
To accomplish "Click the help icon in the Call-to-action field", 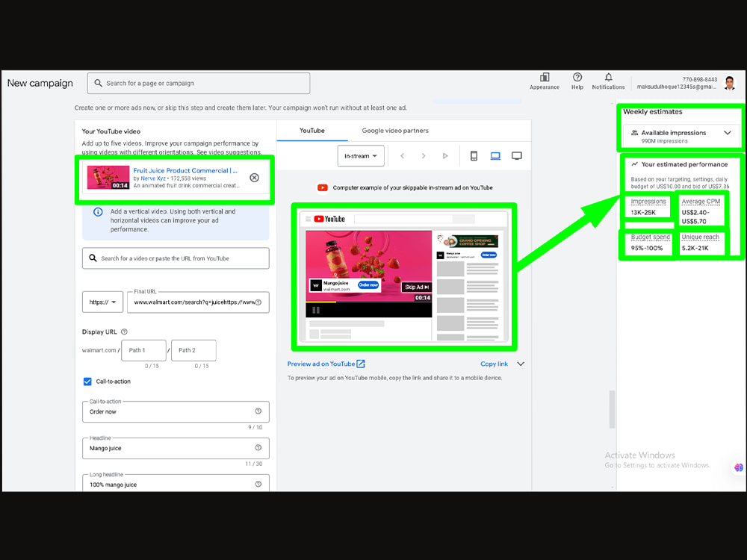I will 258,411.
